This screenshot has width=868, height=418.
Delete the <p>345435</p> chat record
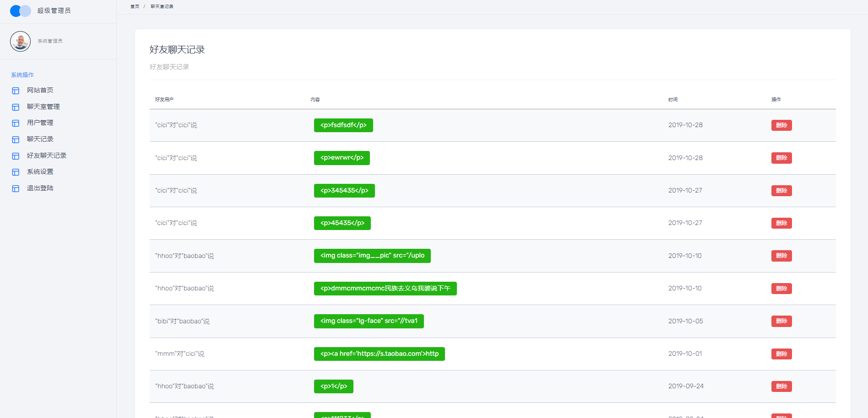pos(781,191)
